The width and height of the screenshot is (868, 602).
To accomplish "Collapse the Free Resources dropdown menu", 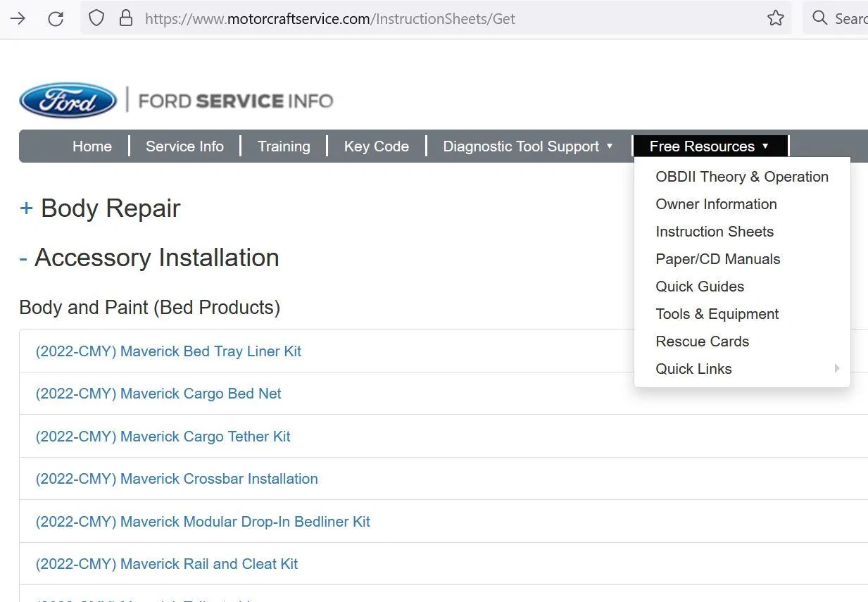I will (710, 146).
